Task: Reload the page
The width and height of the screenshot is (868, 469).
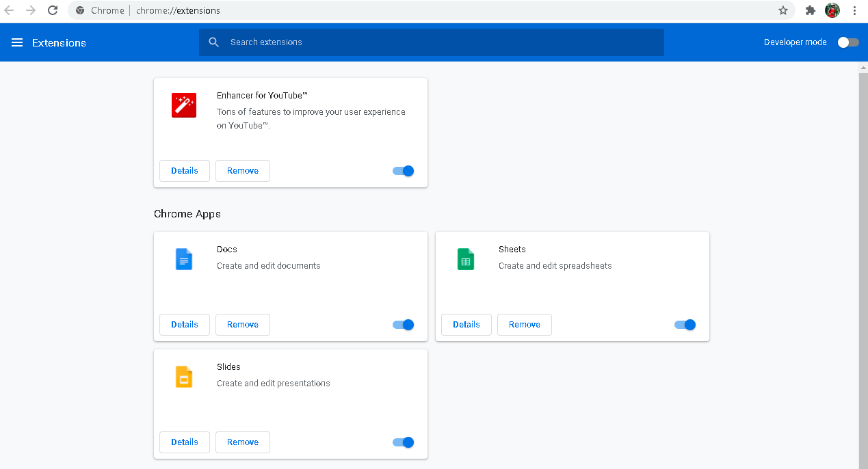Action: (53, 10)
